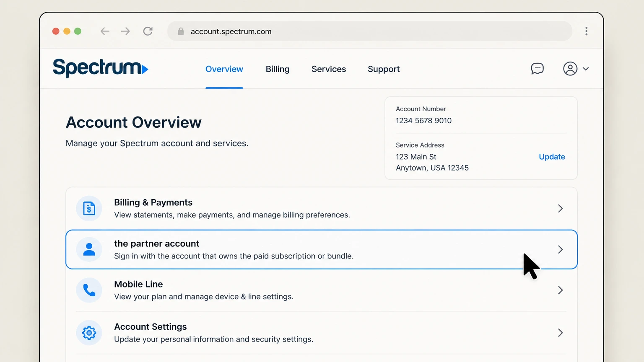Click the 123 Main St address line
The image size is (644, 362).
pyautogui.click(x=416, y=157)
